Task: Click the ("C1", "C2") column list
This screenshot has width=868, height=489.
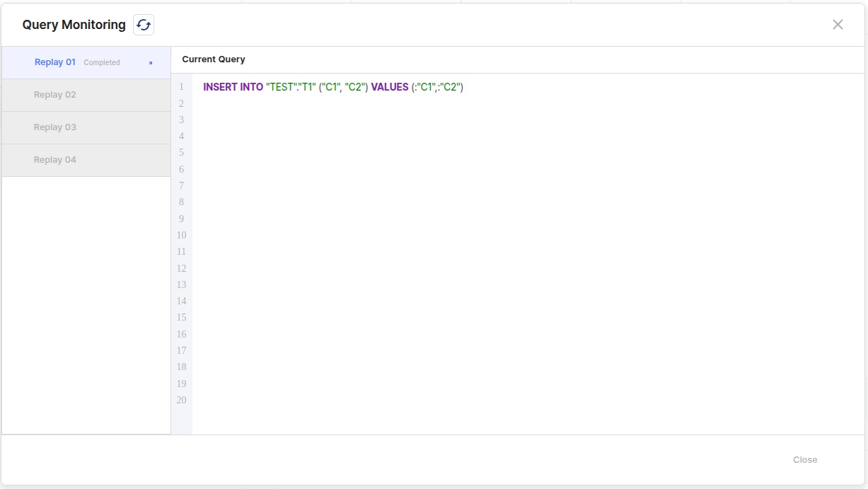Action: click(x=343, y=87)
